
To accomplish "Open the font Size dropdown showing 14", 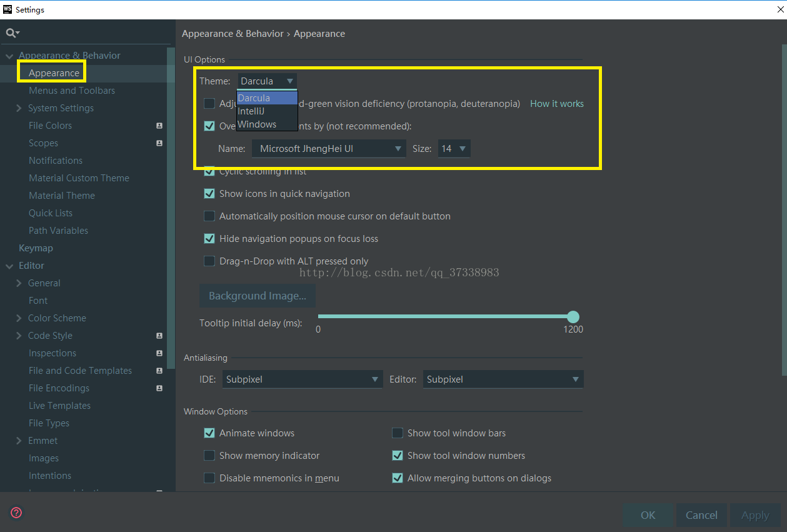I will pos(454,149).
